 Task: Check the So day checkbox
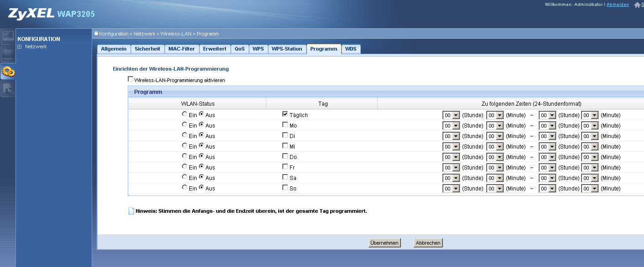(285, 188)
